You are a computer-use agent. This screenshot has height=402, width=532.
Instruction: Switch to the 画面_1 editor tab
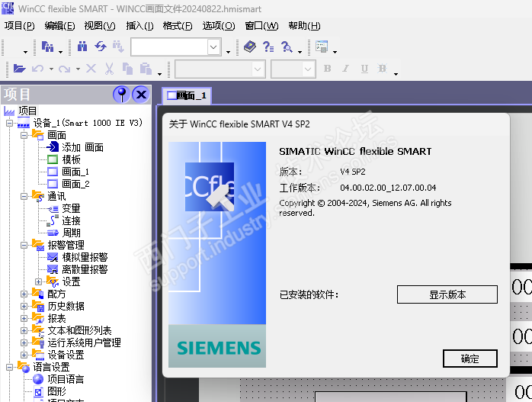[x=187, y=96]
